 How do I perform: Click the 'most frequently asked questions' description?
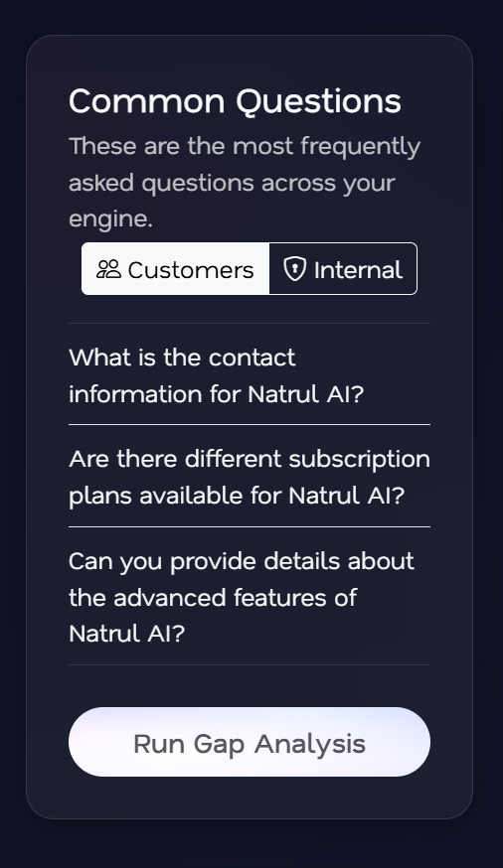tap(245, 183)
